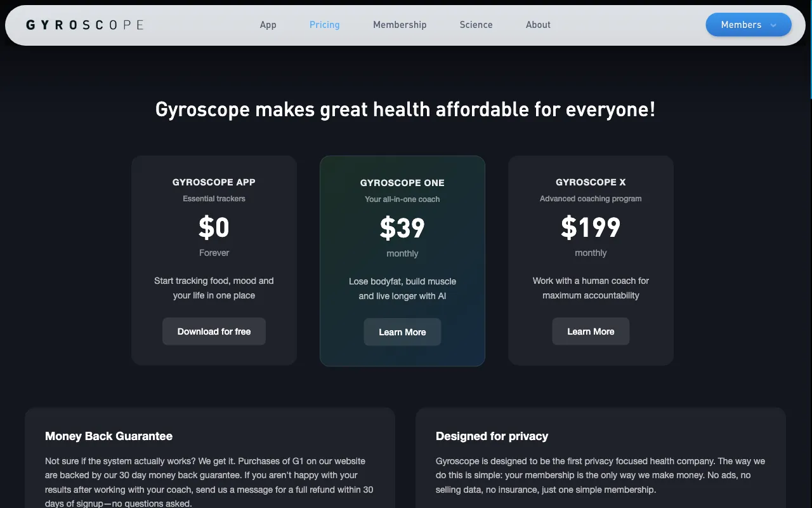
Task: Go to Membership page
Action: pos(400,25)
